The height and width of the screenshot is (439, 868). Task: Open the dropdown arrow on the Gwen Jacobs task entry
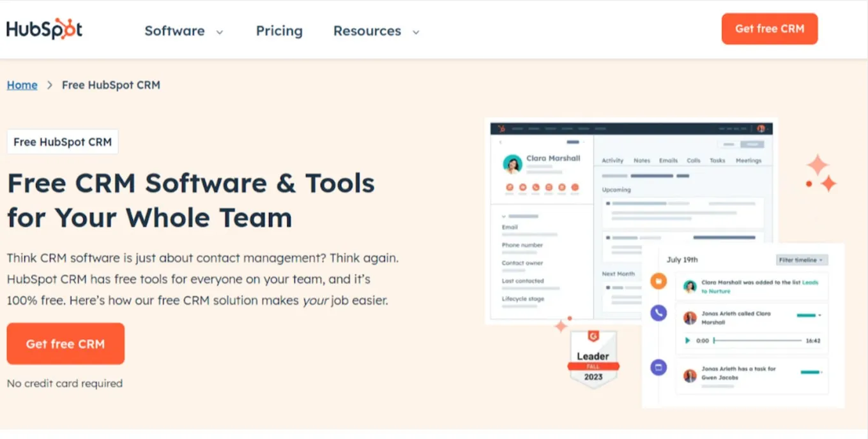pos(823,372)
